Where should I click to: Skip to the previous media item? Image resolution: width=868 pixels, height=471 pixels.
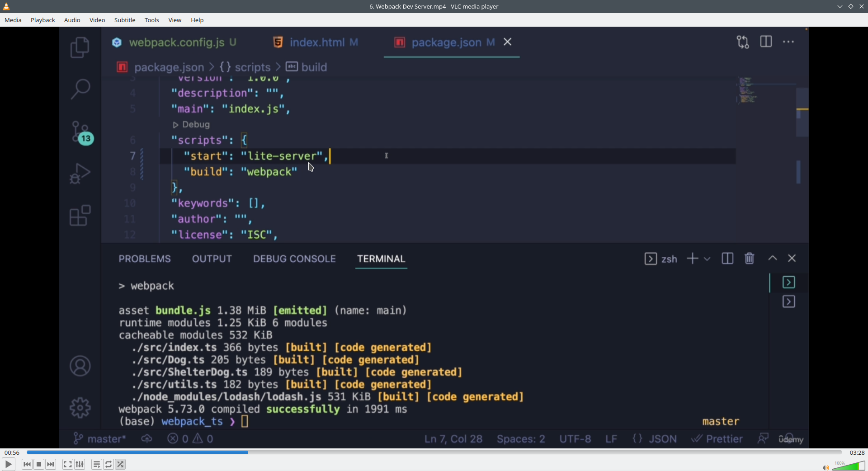[27, 464]
